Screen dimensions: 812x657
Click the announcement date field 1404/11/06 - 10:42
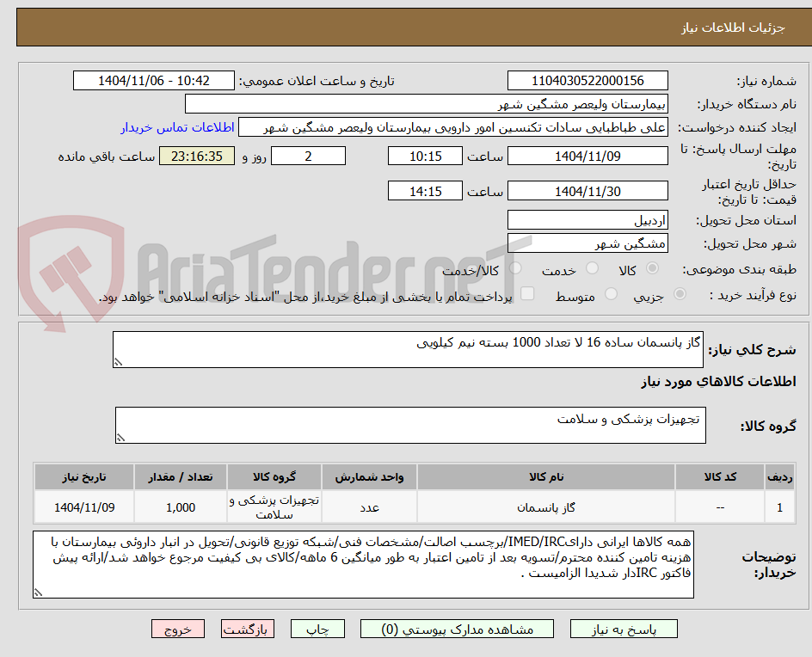coord(154,81)
